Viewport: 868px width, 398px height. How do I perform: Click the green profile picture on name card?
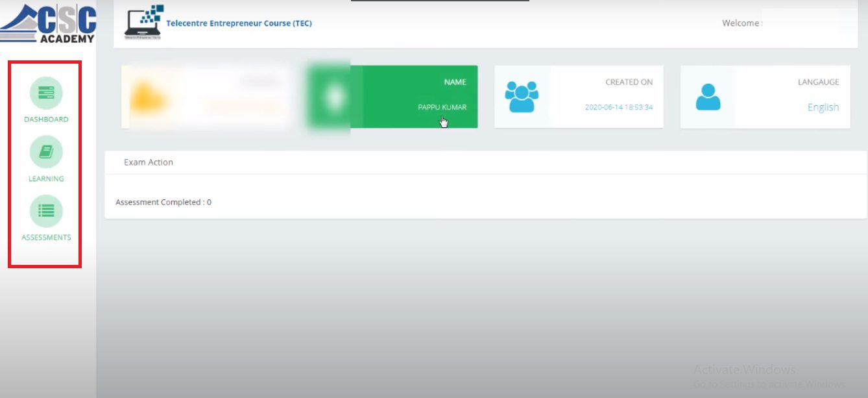pos(331,96)
